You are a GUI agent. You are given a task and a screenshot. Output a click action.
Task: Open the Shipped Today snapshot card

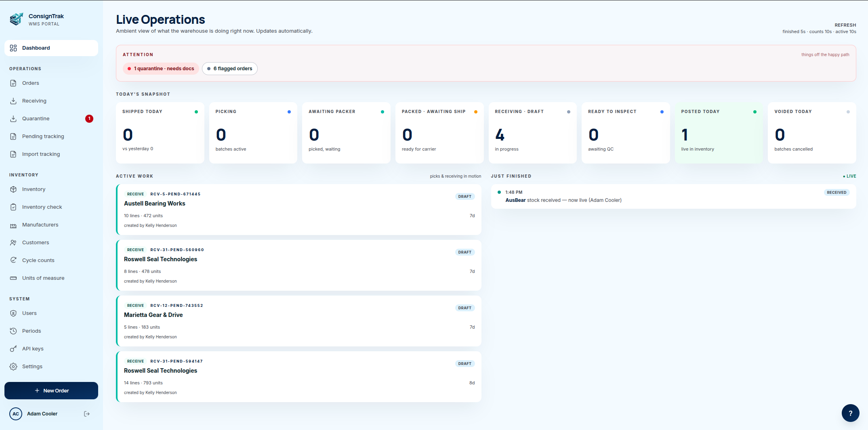coord(160,133)
